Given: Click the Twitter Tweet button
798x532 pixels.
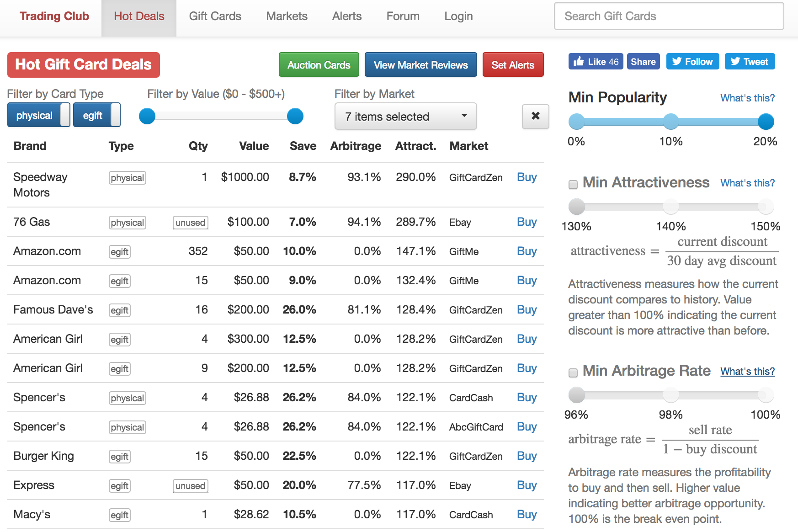Looking at the screenshot, I should tap(750, 62).
